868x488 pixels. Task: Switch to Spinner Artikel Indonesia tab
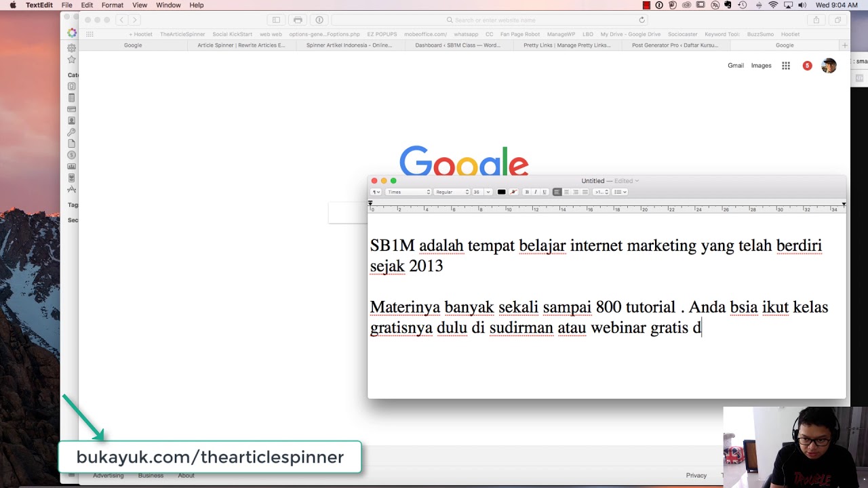click(349, 45)
